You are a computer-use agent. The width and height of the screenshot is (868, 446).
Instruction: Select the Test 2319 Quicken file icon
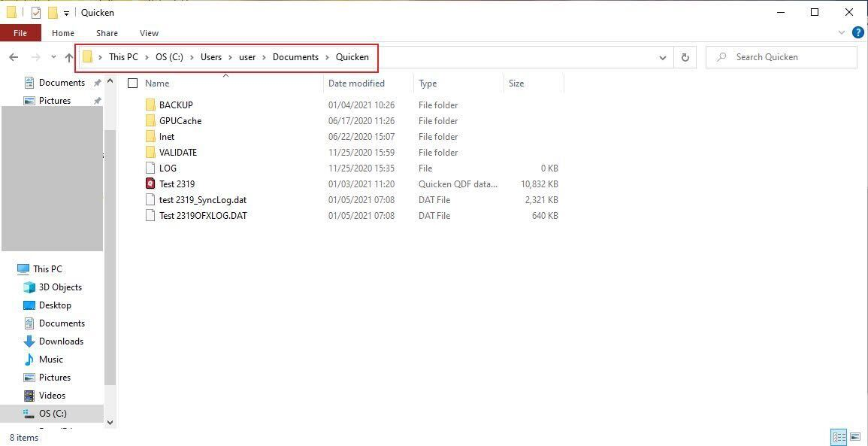[x=150, y=184]
